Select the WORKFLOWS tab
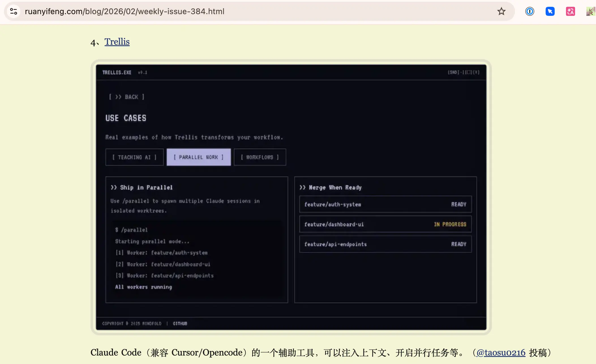 260,157
